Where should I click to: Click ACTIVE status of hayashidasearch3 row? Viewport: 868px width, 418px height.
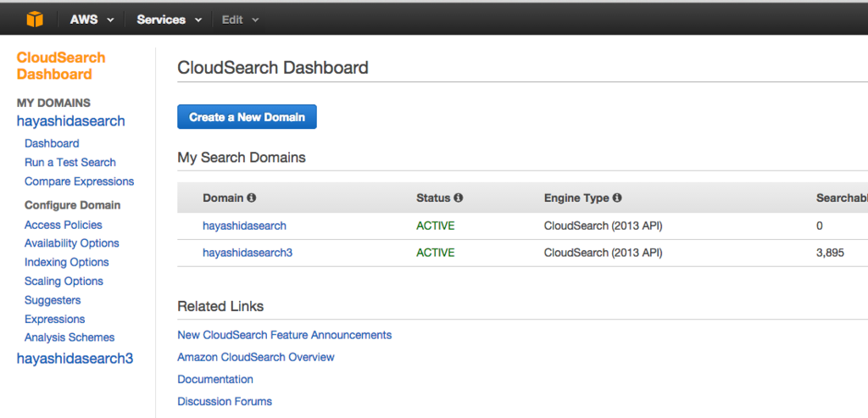436,253
